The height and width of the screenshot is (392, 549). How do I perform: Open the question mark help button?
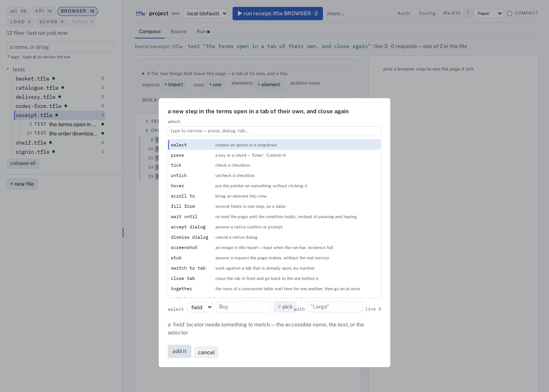(x=468, y=13)
